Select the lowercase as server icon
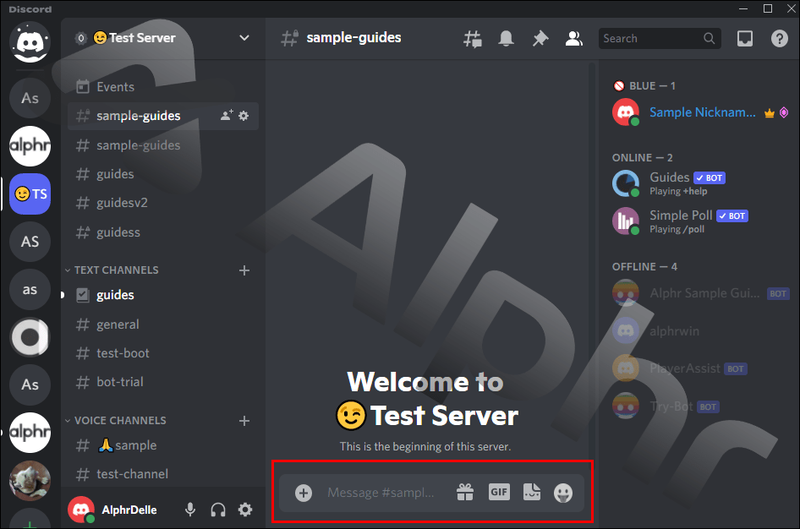Viewport: 800px width, 529px height. (x=30, y=289)
